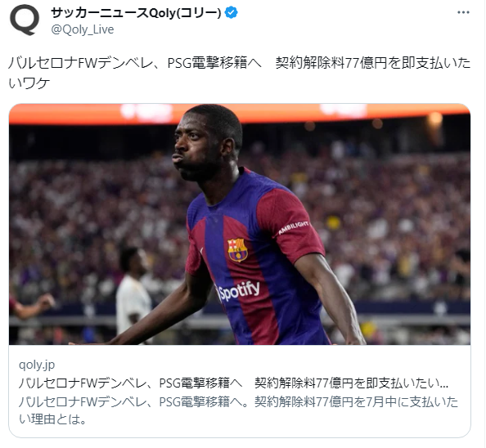Click the Spotify sponsor logo on the shirt
Screen dimensions: 486x448
pyautogui.click(x=238, y=291)
